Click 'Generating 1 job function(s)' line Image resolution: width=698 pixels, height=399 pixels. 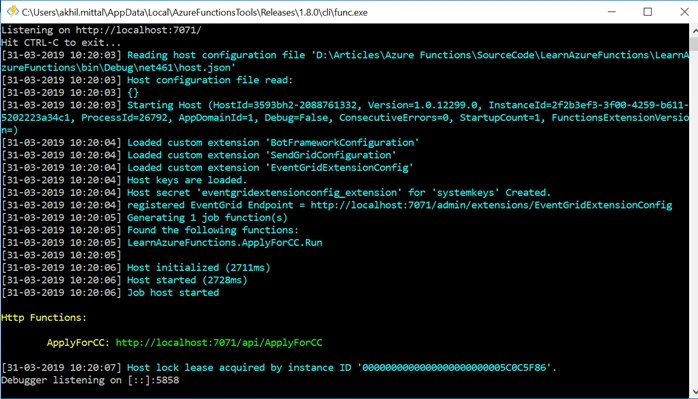145,217
